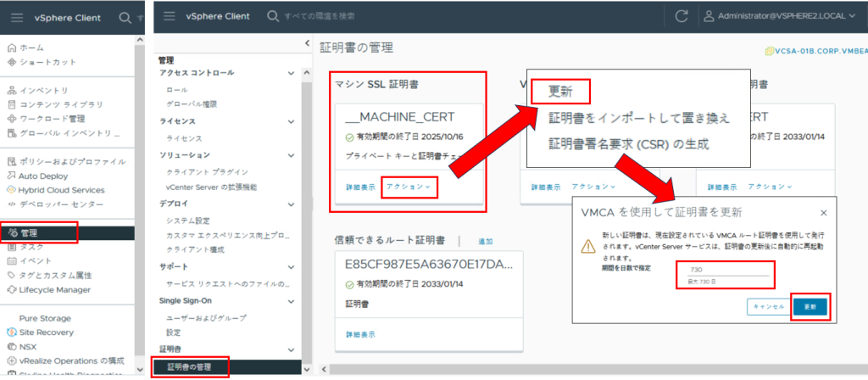
Task: Open NSX in the left menu
Action: tap(23, 347)
